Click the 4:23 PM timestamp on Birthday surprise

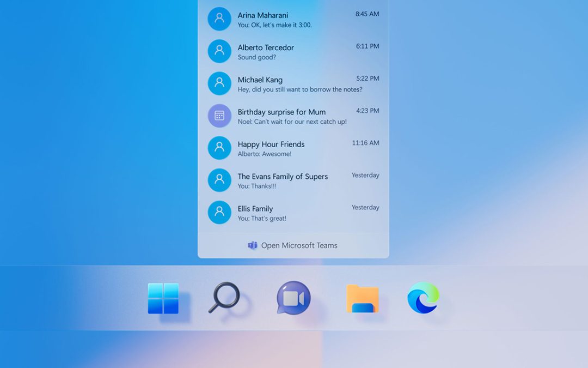(369, 110)
